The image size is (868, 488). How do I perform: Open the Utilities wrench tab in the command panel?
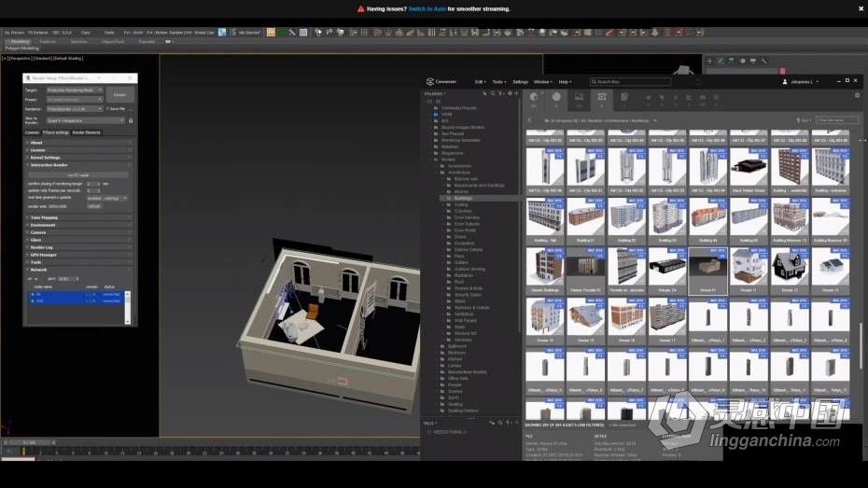pyautogui.click(x=763, y=61)
